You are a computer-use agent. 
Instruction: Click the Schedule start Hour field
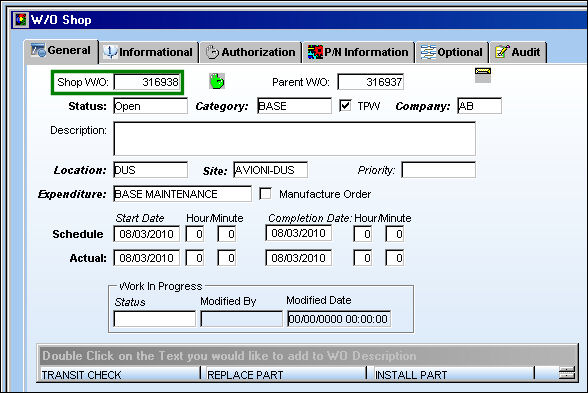pyautogui.click(x=195, y=234)
